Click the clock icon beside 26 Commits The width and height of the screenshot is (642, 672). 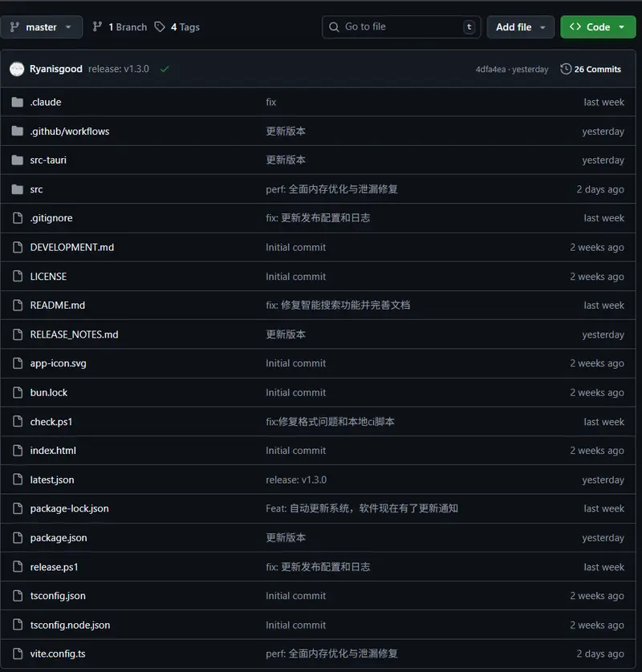567,69
